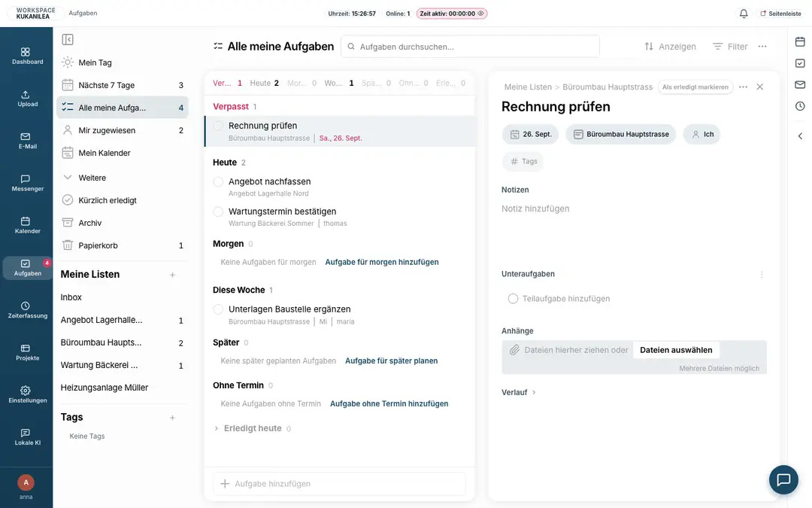This screenshot has height=508, width=812.
Task: Open Kürzlich erledigt list
Action: (123, 200)
